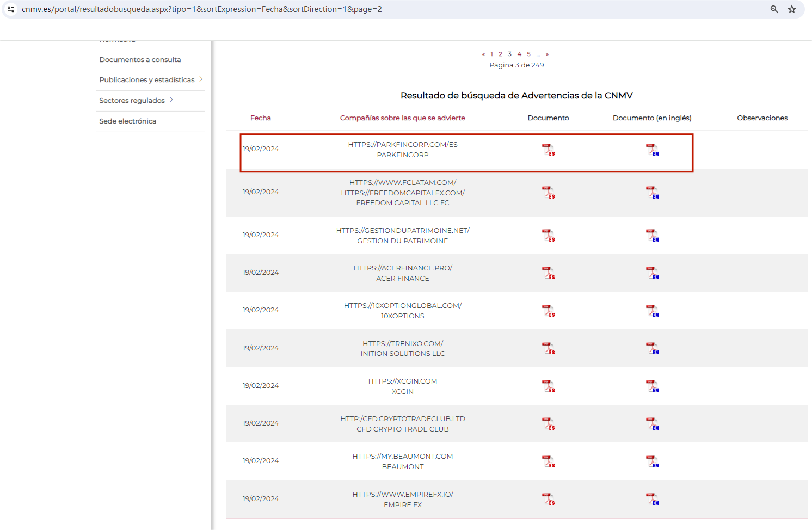The image size is (812, 530).
Task: Sort results by Fecha column
Action: (x=260, y=118)
